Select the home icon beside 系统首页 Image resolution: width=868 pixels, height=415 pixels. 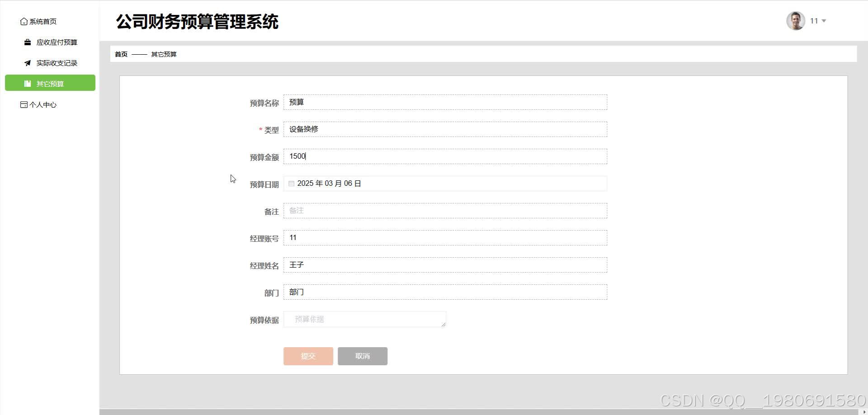pos(24,21)
